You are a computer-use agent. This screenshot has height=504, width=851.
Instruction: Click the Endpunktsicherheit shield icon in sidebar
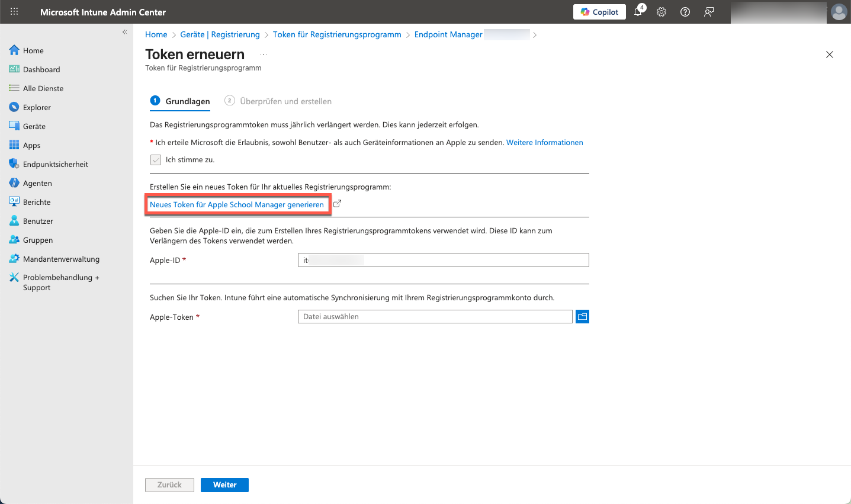click(14, 164)
